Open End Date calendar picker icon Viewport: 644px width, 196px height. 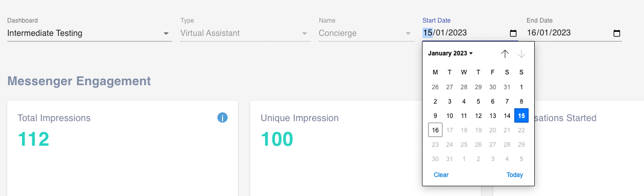[617, 33]
